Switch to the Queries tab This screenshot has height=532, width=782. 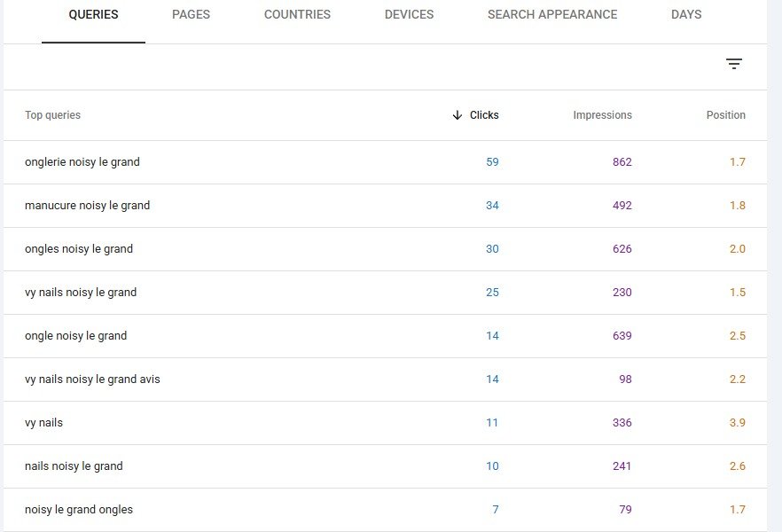point(93,14)
